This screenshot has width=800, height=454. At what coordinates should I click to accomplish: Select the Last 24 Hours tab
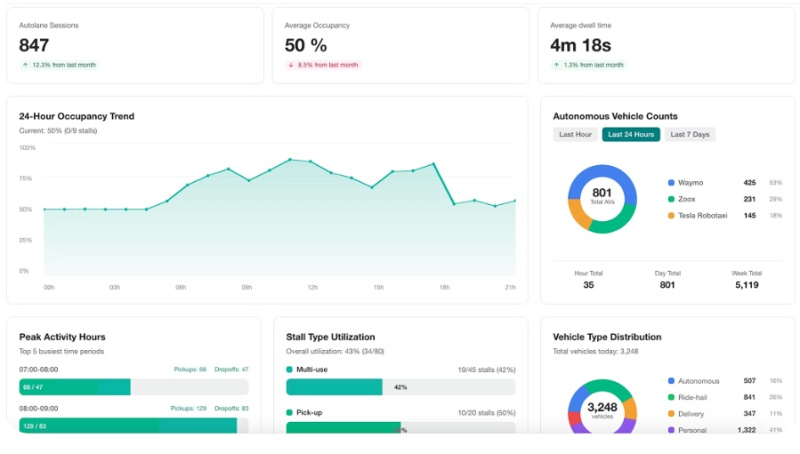coord(631,135)
